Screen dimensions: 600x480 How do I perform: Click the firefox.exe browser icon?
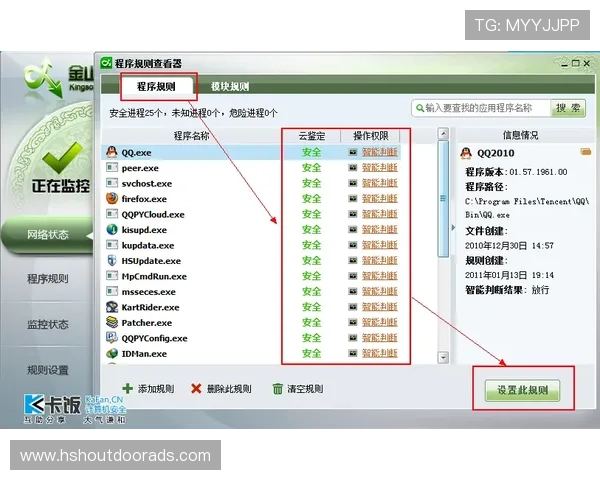pyautogui.click(x=112, y=198)
